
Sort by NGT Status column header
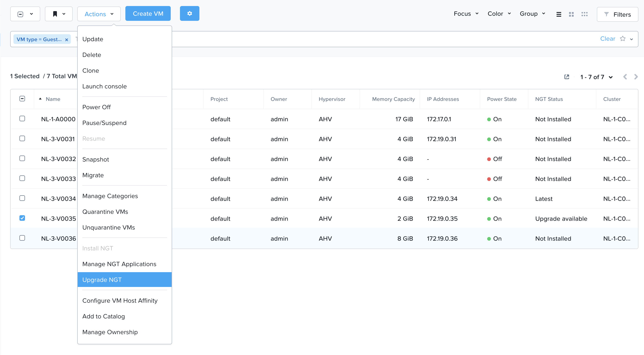pyautogui.click(x=549, y=99)
